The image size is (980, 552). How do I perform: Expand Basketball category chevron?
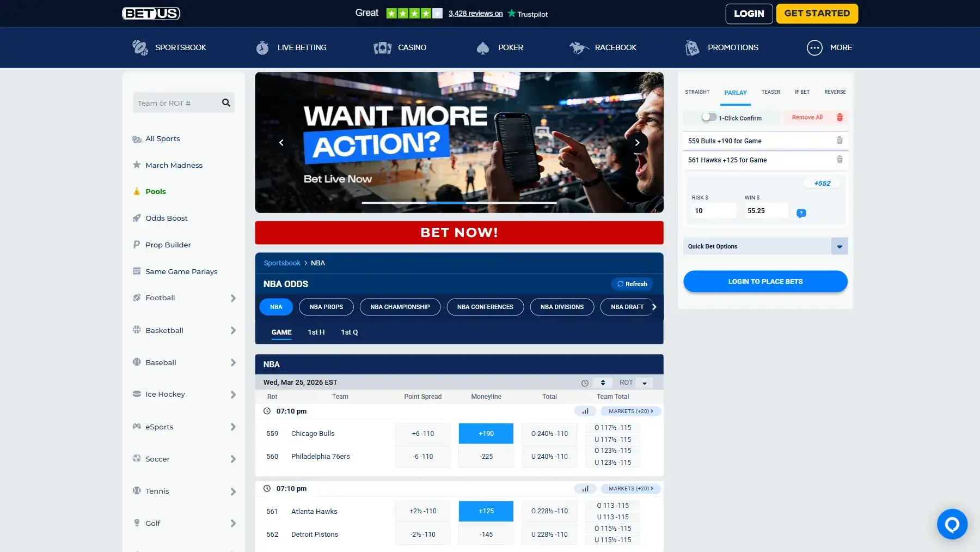(x=233, y=330)
